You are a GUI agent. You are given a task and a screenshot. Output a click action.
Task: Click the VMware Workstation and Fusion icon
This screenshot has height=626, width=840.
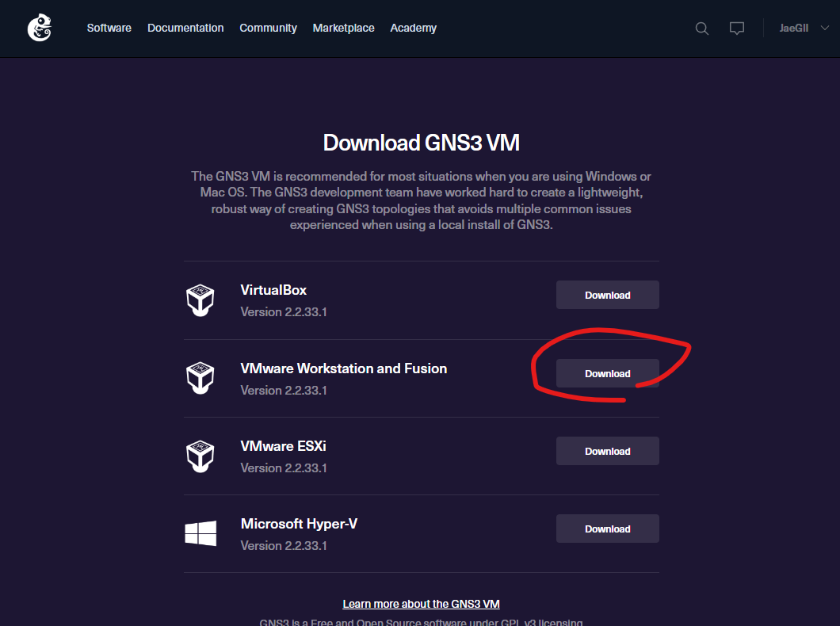pos(200,379)
